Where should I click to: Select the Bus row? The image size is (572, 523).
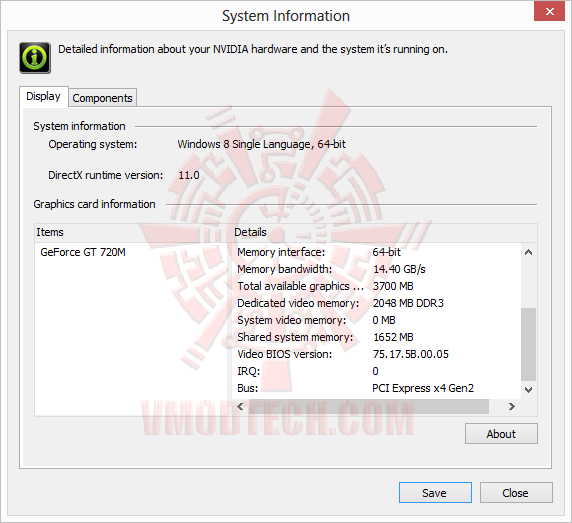coord(376,388)
